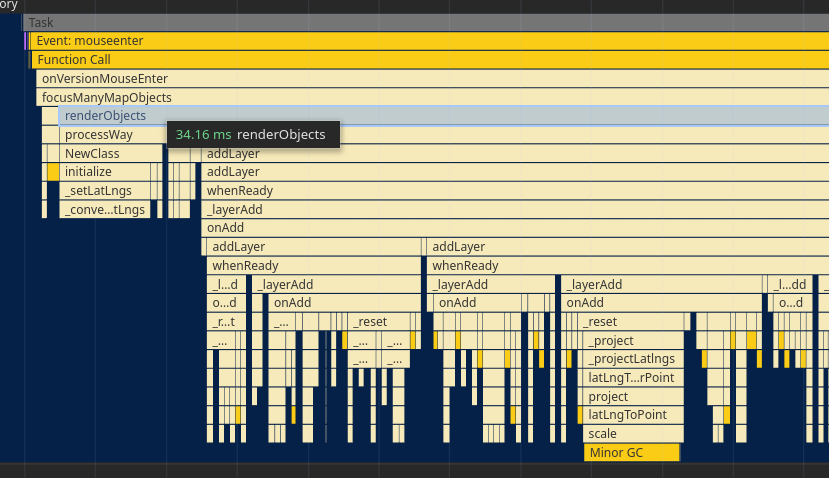Select the truncated _r...t bar
This screenshot has height=478, width=829.
tap(224, 322)
